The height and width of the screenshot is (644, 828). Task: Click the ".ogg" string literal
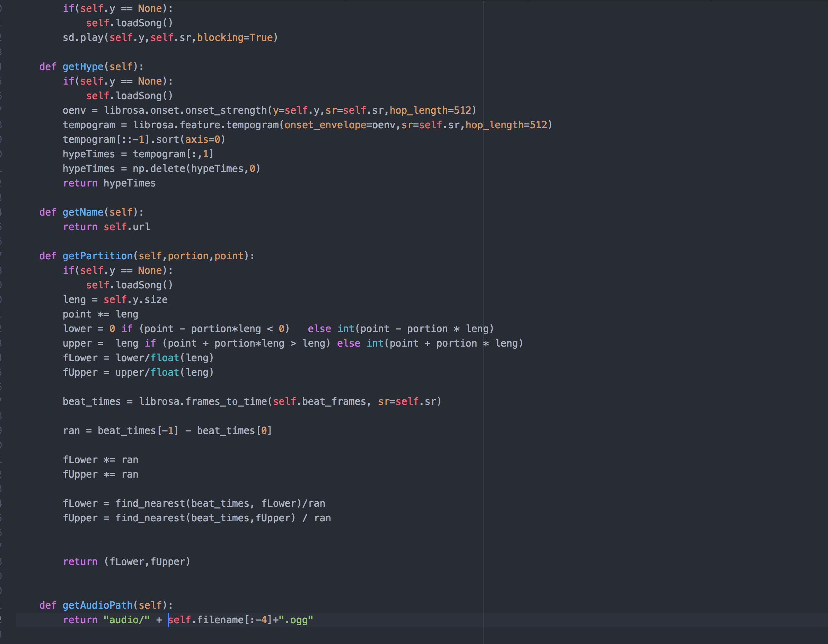[296, 620]
